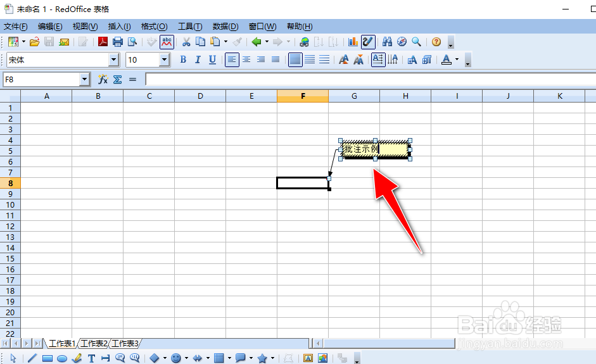Image resolution: width=596 pixels, height=364 pixels.
Task: Select column K header
Action: (559, 96)
